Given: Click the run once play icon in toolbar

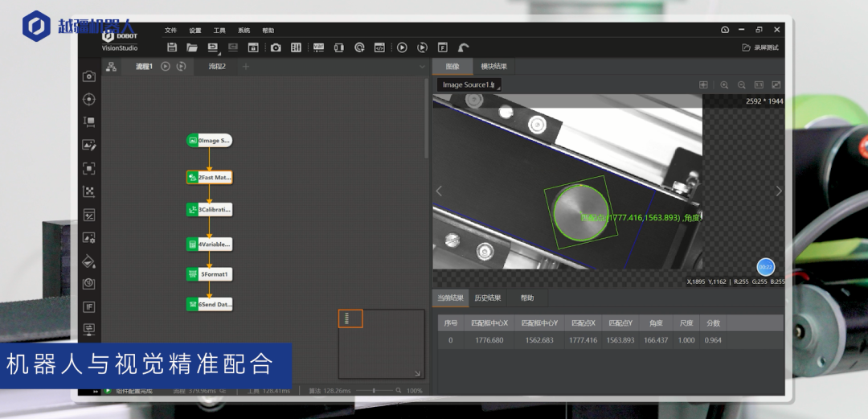Looking at the screenshot, I should (x=402, y=47).
